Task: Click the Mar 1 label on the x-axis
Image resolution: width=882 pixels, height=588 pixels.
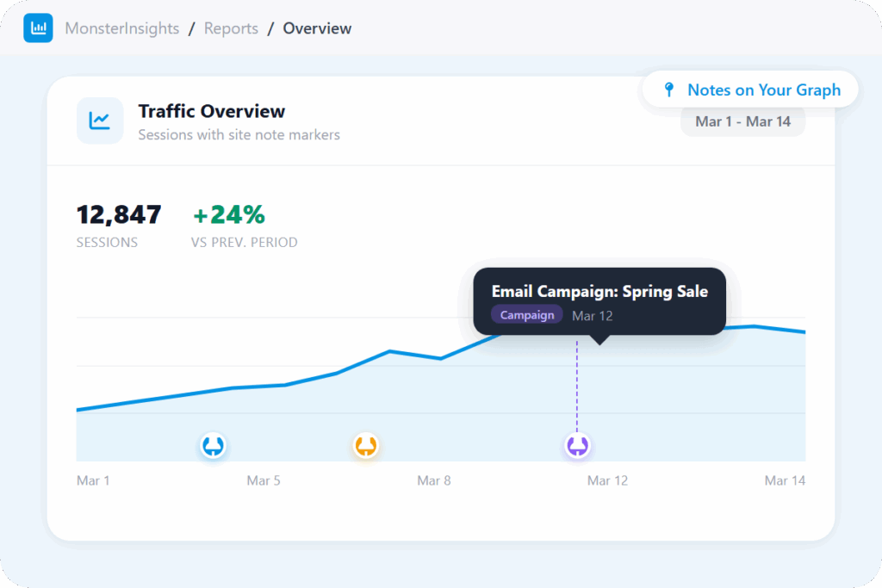Action: coord(93,480)
